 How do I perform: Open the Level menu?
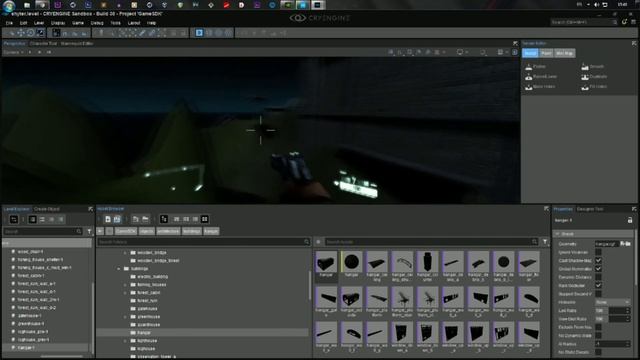coord(39,23)
